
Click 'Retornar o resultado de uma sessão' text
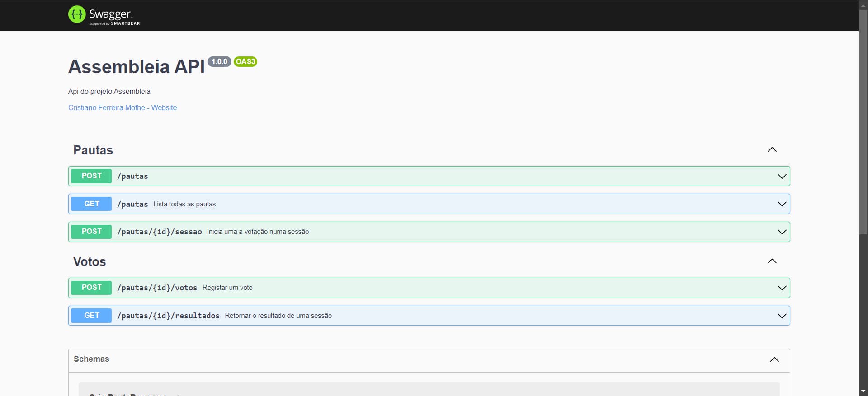click(278, 316)
